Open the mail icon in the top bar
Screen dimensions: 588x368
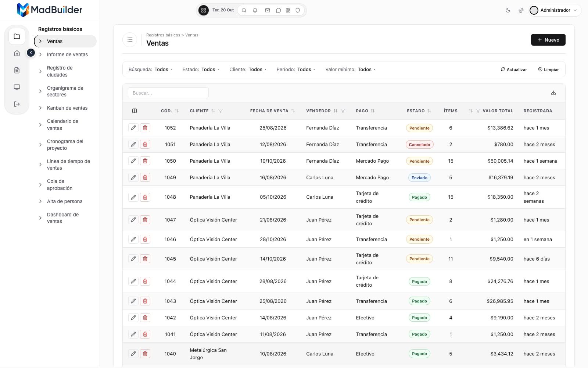[268, 10]
